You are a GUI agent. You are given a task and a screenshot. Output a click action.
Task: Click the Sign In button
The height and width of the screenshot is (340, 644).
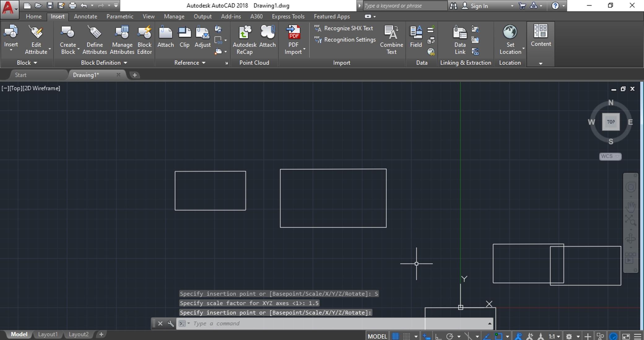coord(475,6)
